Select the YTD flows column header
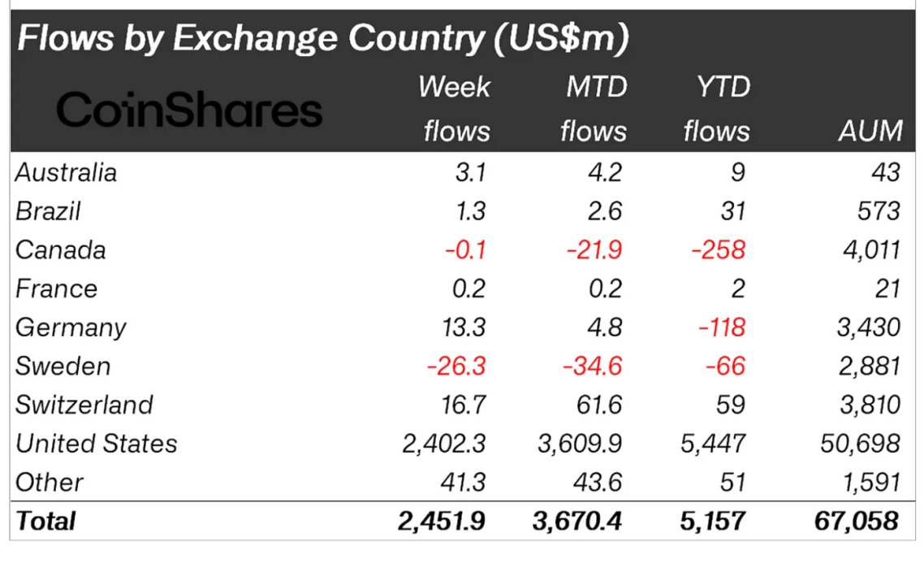This screenshot has width=924, height=568. coord(716,108)
